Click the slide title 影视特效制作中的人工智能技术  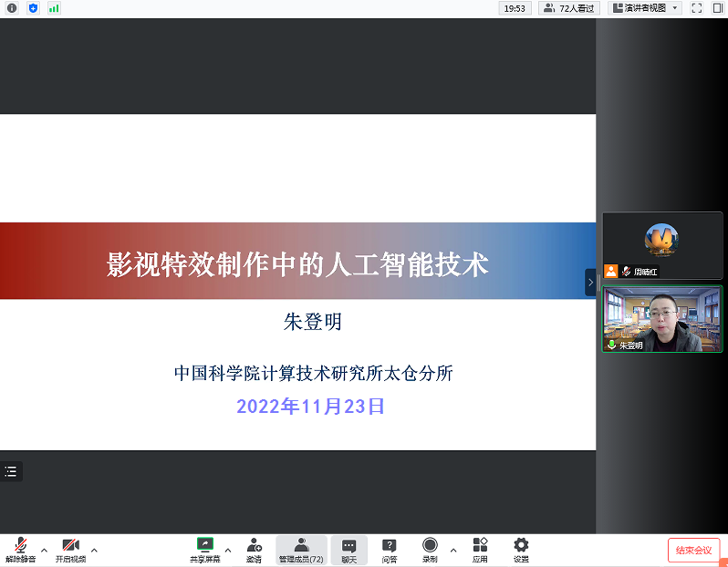pos(297,264)
